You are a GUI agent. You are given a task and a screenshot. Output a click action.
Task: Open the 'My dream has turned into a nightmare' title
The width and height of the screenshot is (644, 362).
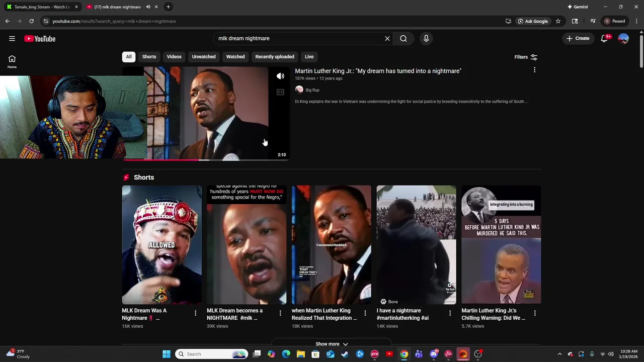coord(378,71)
